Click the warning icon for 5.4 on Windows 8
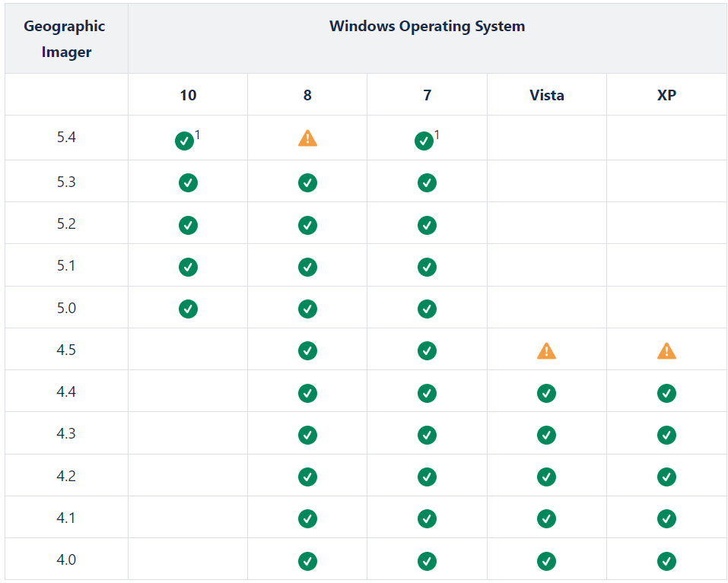Screen dimensions: 728x583 (307, 138)
